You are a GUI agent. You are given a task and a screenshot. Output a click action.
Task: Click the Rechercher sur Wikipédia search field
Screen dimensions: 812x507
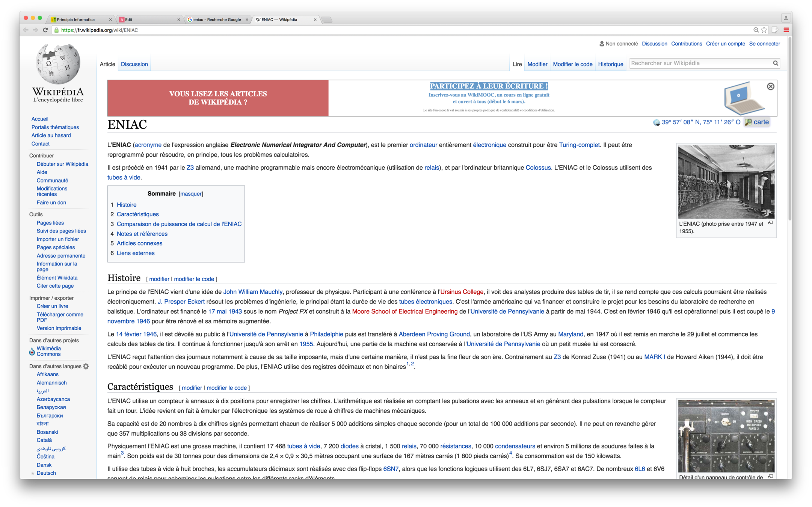699,63
